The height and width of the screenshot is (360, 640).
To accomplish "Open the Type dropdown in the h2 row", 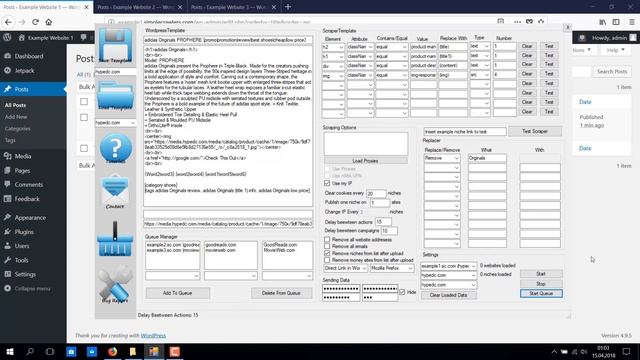I will (x=480, y=46).
